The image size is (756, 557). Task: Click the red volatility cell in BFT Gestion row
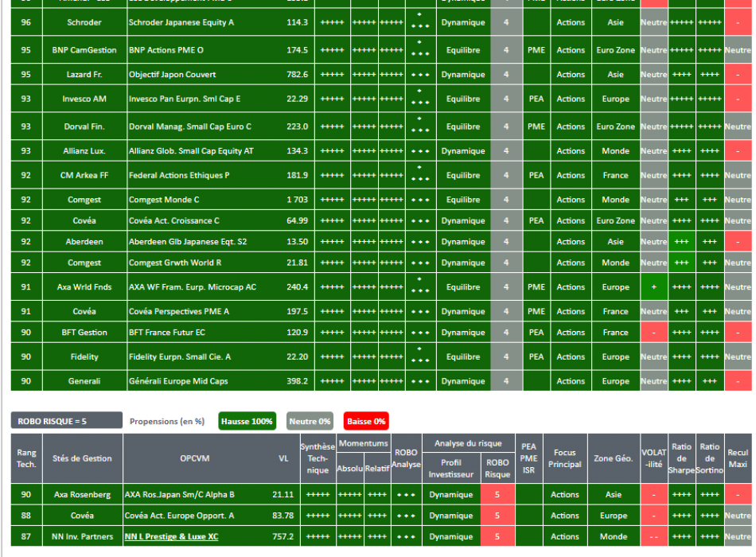point(654,333)
